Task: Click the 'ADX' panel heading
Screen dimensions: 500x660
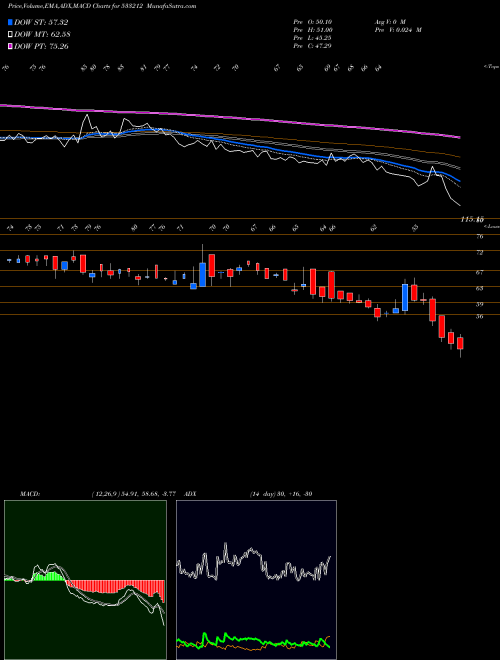Action: pyautogui.click(x=190, y=494)
